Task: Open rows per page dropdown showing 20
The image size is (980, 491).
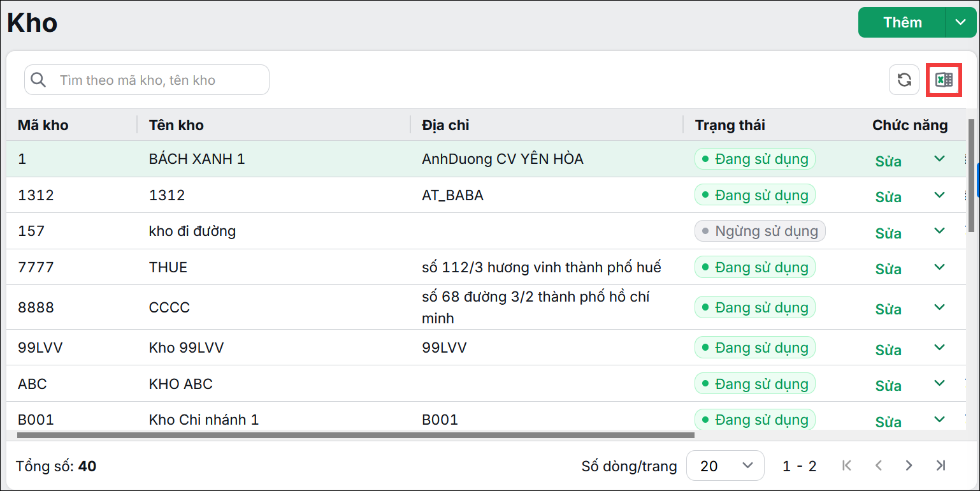Action: tap(725, 466)
